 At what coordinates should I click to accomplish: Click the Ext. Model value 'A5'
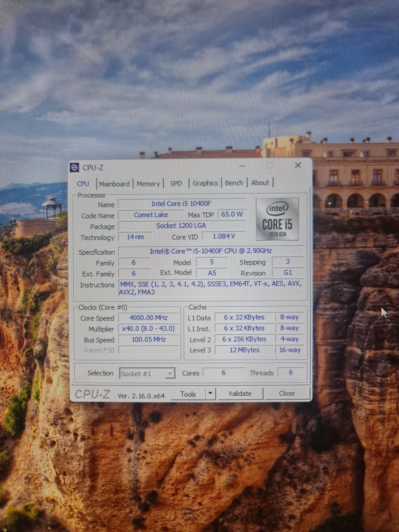pos(212,273)
